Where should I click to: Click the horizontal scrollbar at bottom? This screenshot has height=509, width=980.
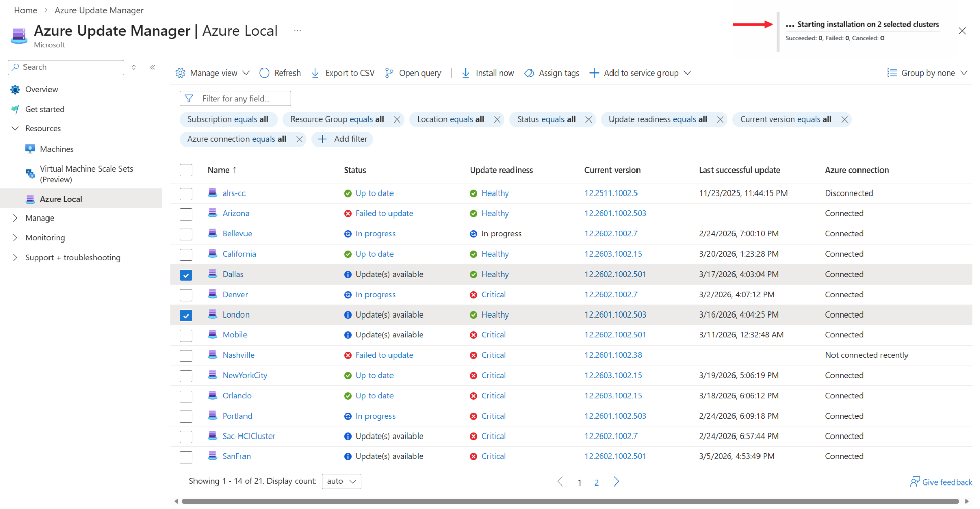pos(570,501)
